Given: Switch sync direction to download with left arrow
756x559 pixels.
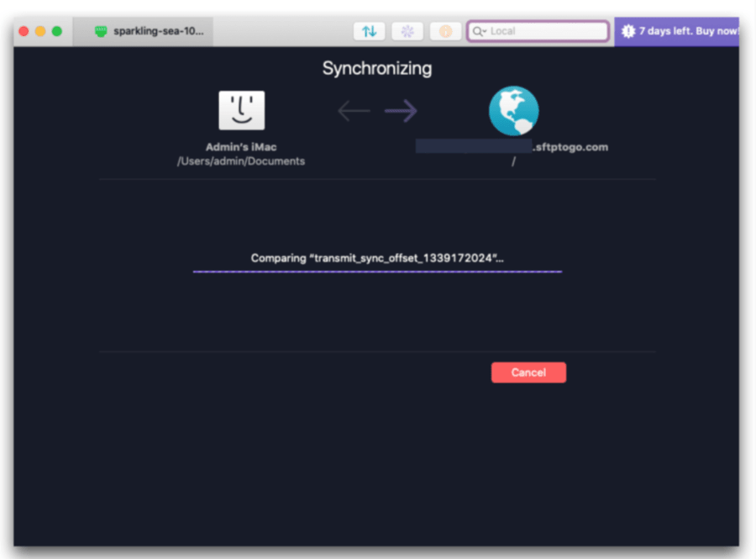Looking at the screenshot, I should [x=354, y=110].
